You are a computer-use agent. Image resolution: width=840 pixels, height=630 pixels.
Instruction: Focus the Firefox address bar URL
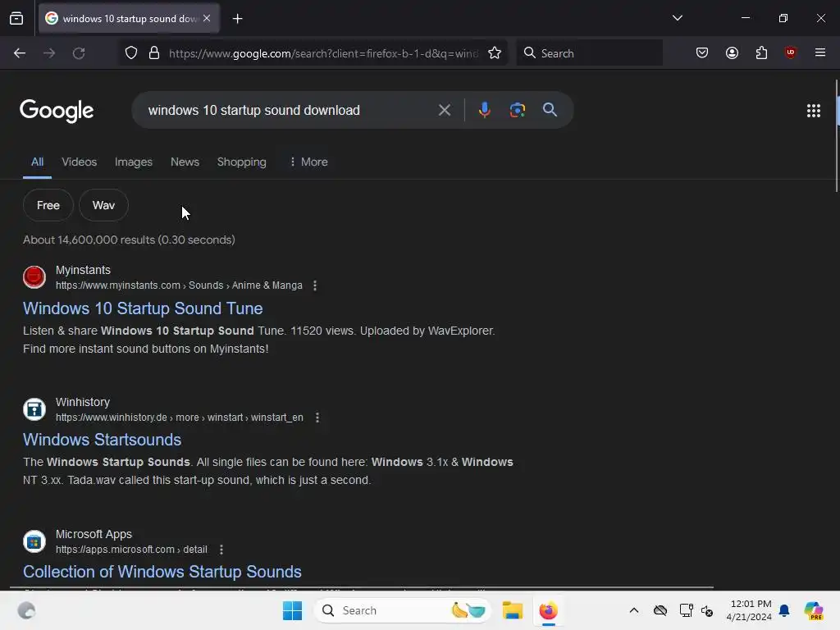pos(323,53)
